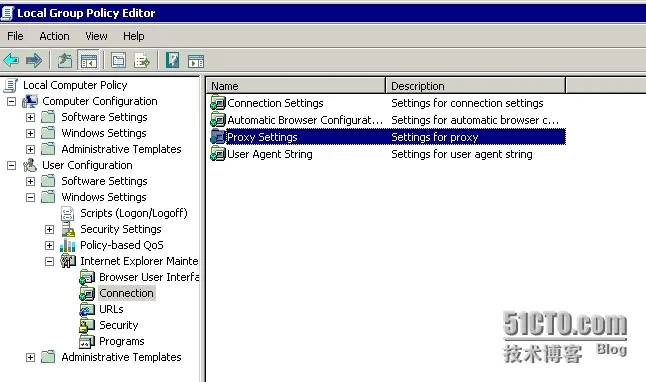
Task: Select Automatic Browser Configuration list entry
Action: [305, 120]
